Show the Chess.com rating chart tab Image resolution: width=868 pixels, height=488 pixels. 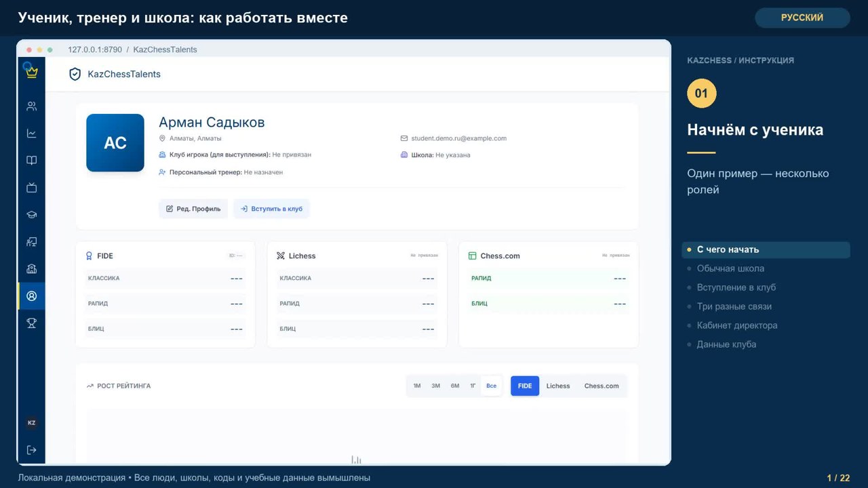click(x=601, y=386)
